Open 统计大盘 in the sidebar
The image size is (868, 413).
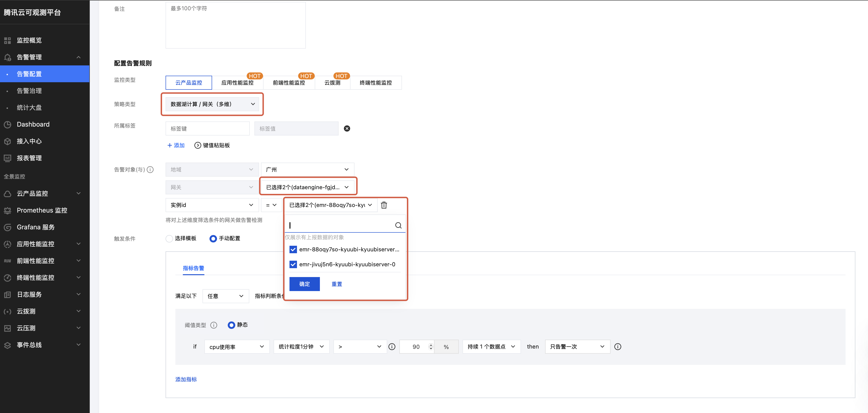tap(45, 108)
